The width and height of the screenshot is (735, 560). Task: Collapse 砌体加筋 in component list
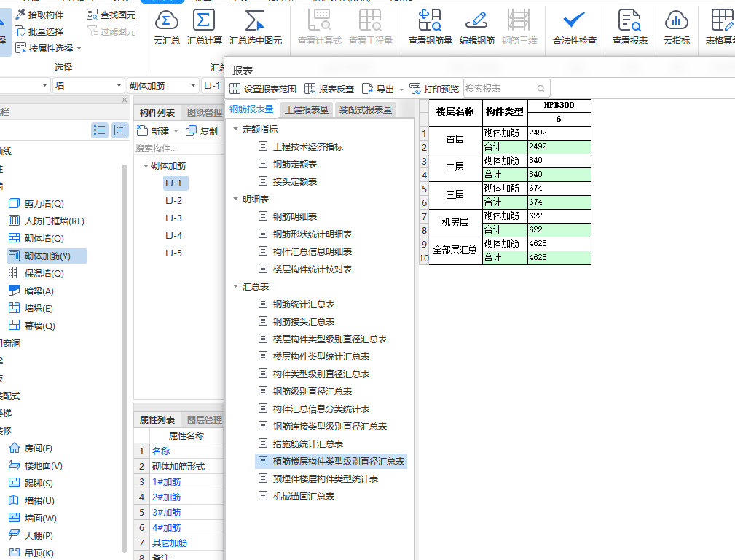[146, 166]
